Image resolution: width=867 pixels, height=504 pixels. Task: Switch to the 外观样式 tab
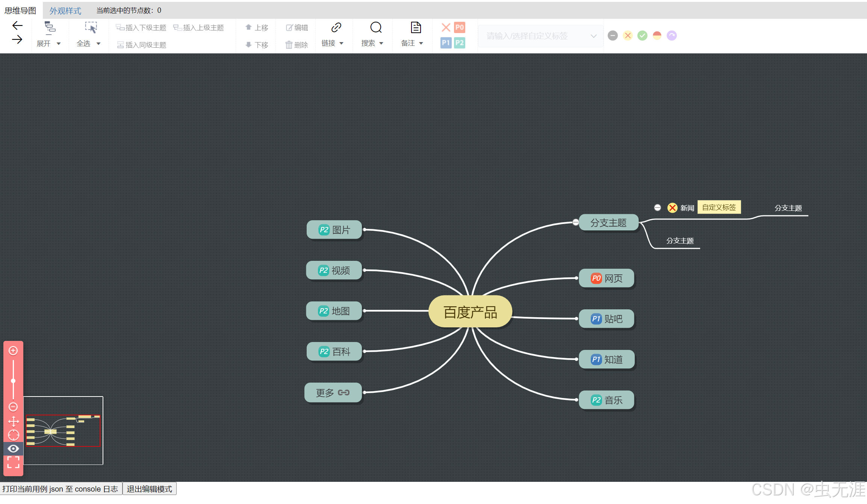[x=65, y=11]
